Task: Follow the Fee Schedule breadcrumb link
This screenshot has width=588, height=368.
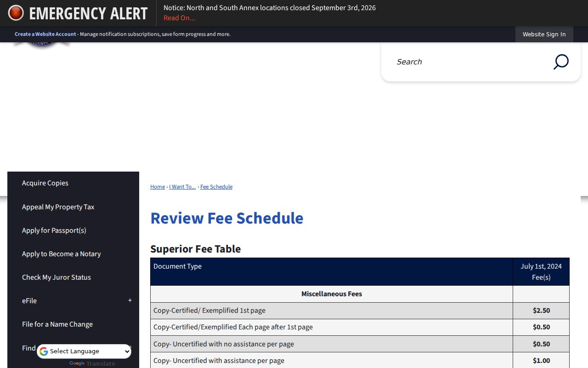Action: click(216, 187)
